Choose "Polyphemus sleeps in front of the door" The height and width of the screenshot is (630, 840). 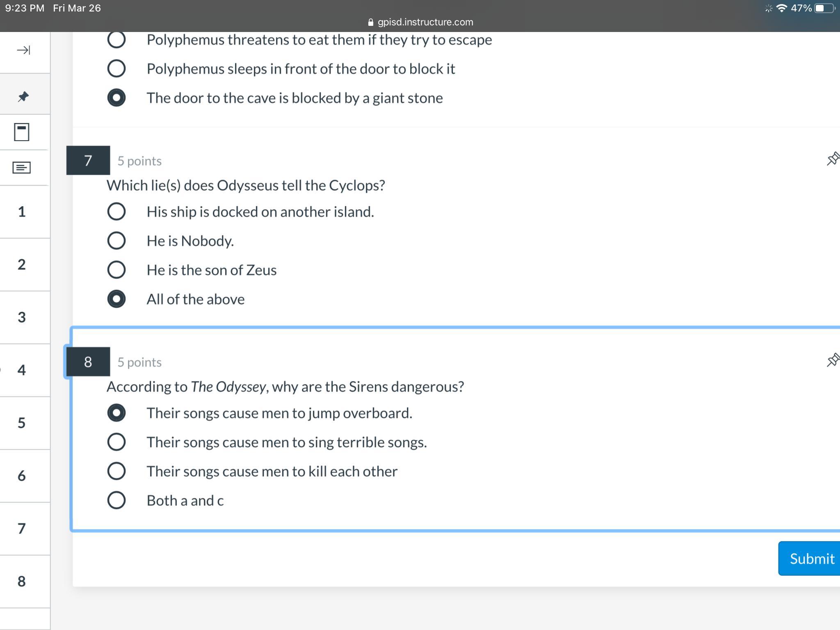tap(116, 68)
